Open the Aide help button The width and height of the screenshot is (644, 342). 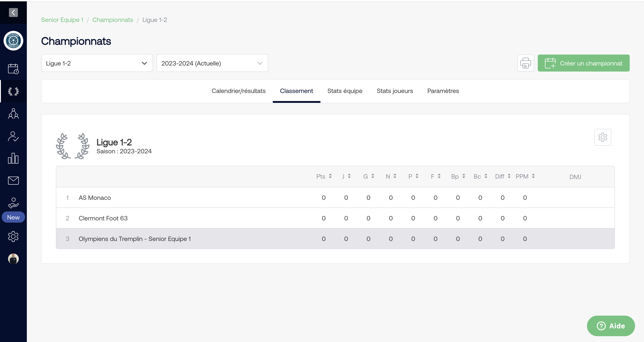click(x=610, y=326)
